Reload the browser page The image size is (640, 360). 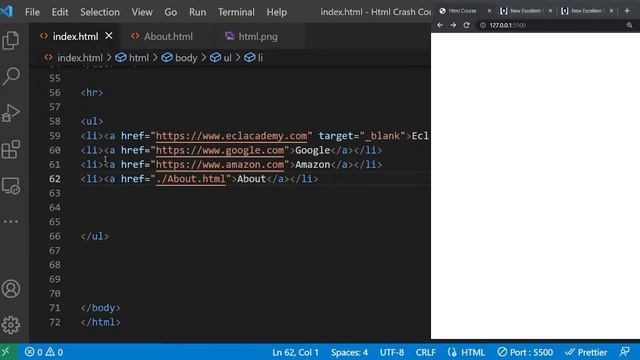(467, 25)
